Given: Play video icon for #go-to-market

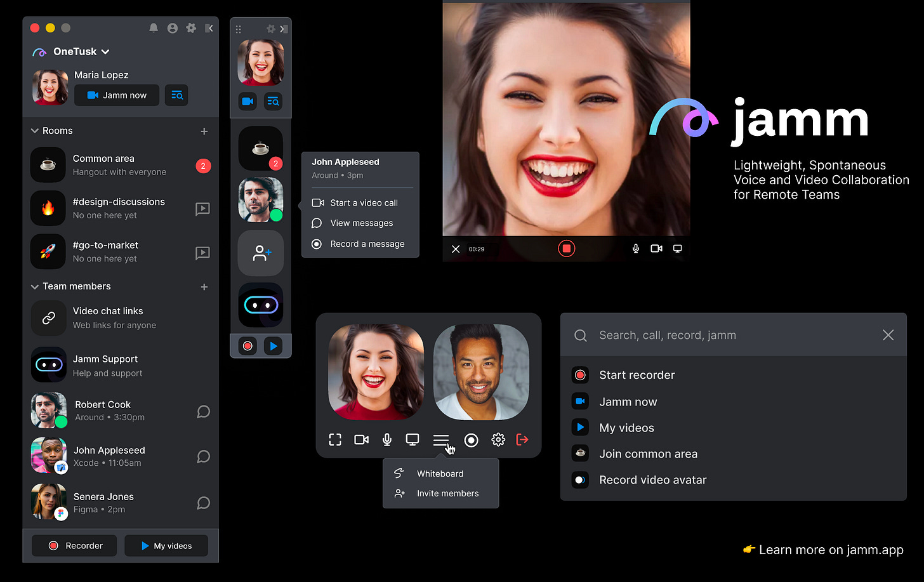Looking at the screenshot, I should 202,253.
